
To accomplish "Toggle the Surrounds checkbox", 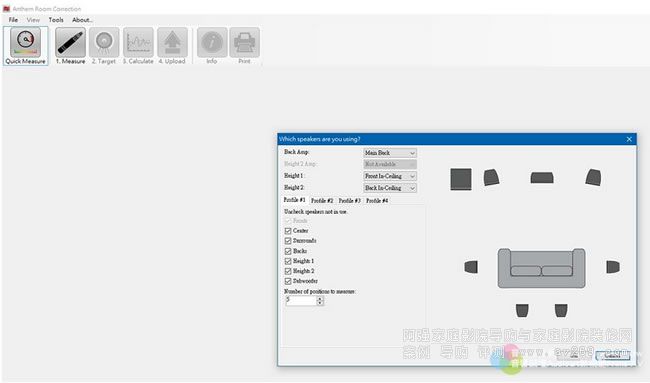I will coord(288,241).
